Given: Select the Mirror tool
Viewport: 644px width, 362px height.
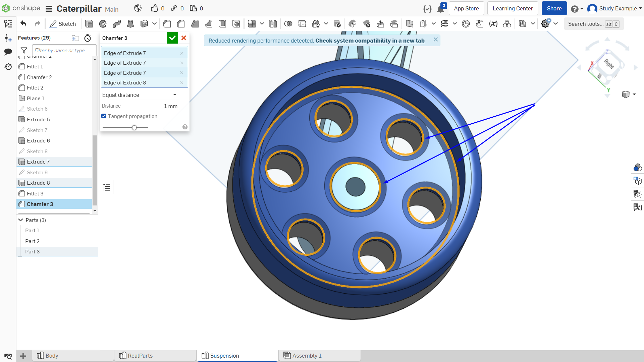Looking at the screenshot, I should point(273,24).
